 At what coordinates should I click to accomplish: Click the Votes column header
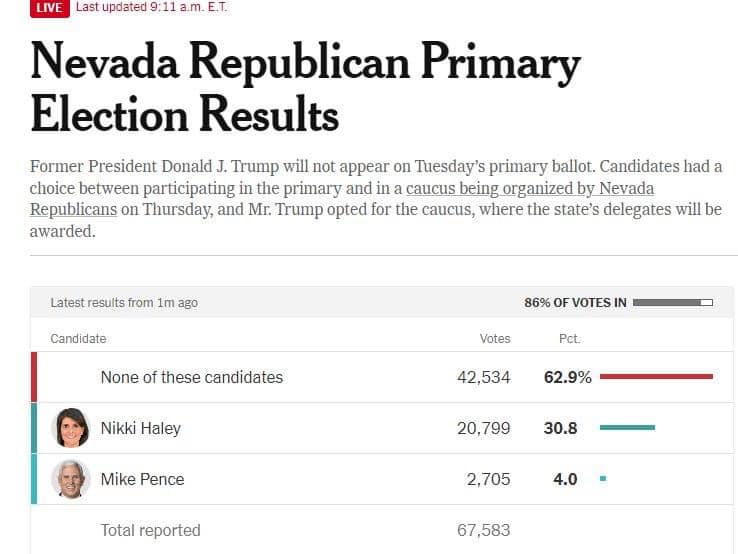495,339
